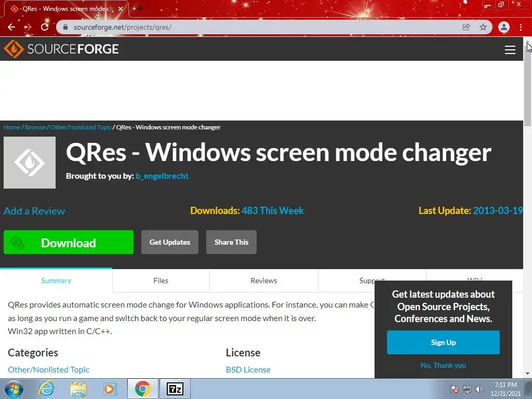Visit b_engelbrecht's profile link
Viewport: 532px width, 399px height.
click(162, 176)
